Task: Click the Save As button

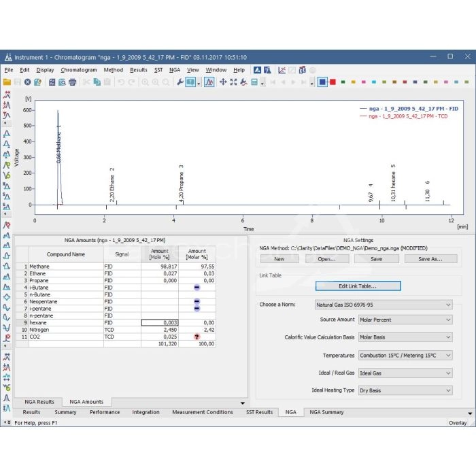Action: coord(430,259)
